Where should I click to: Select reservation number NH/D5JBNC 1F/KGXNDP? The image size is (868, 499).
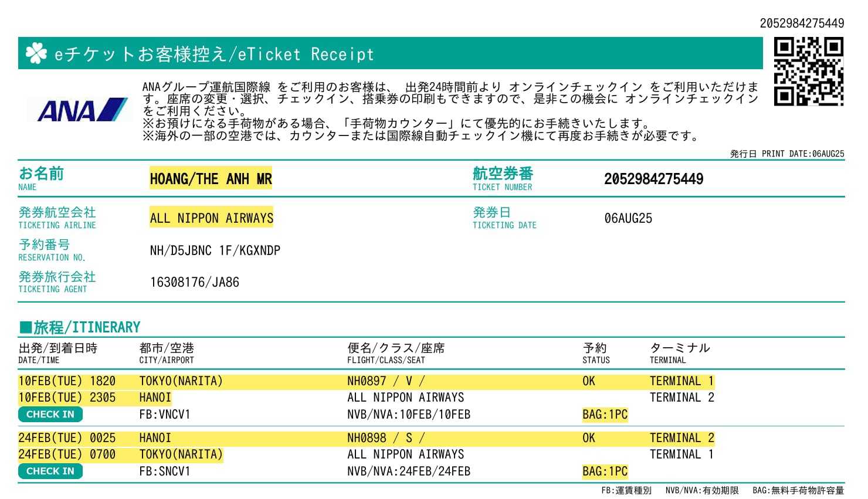coord(215,250)
